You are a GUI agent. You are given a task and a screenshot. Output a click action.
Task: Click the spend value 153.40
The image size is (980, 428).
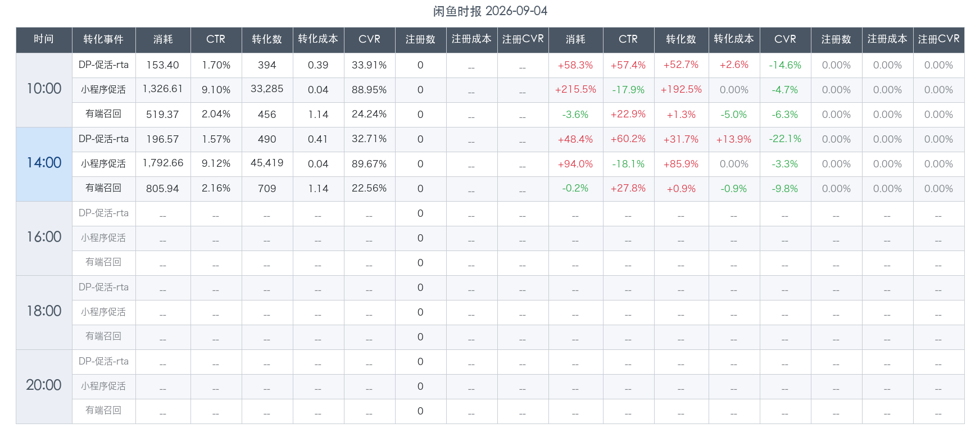coord(163,65)
